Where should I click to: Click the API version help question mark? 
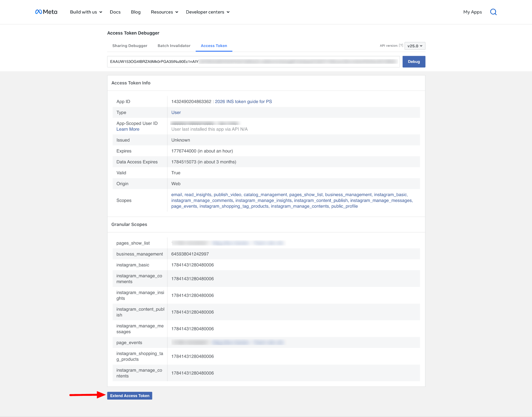(x=401, y=45)
